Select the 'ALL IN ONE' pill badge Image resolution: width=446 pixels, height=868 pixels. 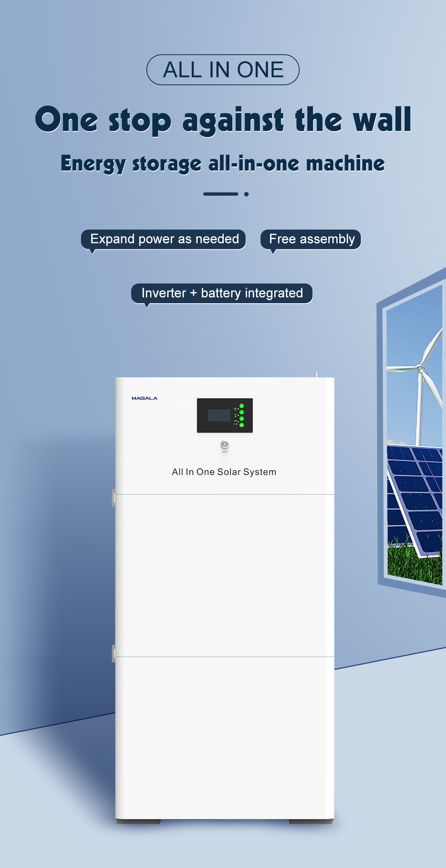pos(223,70)
